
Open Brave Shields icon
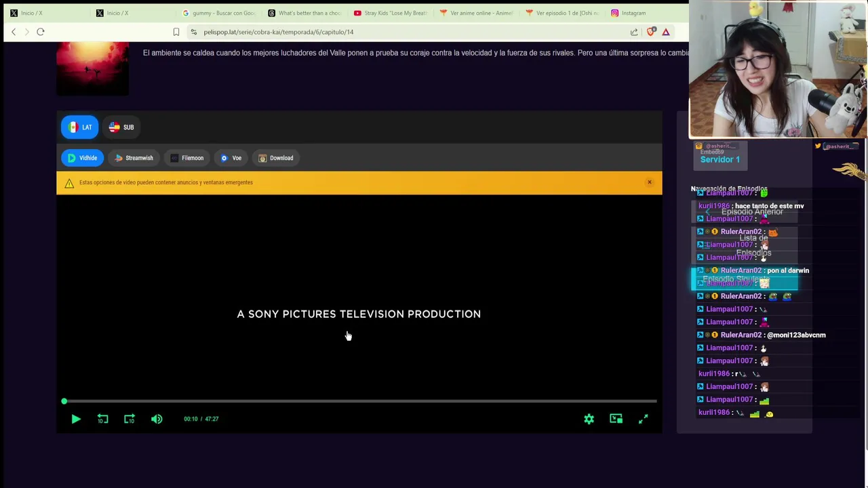coord(652,32)
